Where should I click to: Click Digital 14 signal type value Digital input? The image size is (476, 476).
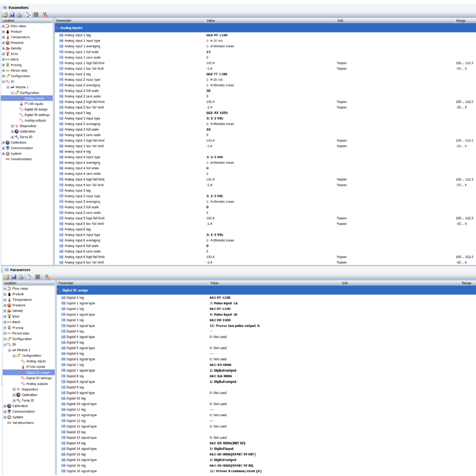tap(222, 449)
